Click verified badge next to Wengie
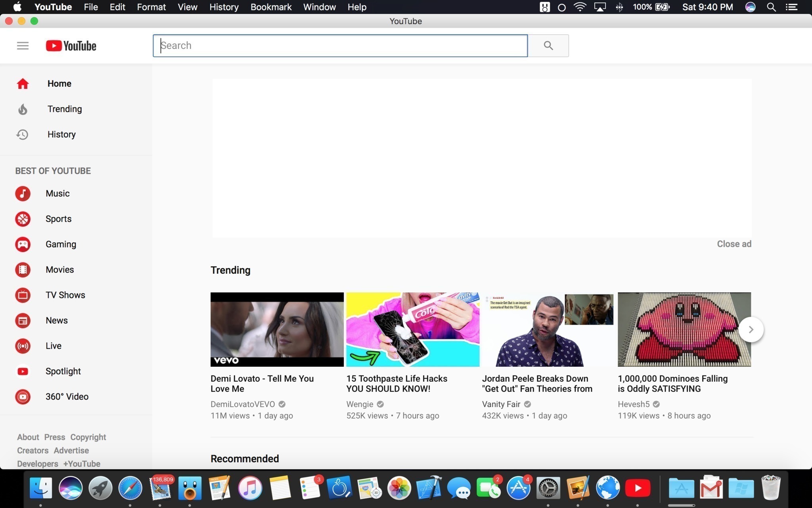 coord(380,404)
